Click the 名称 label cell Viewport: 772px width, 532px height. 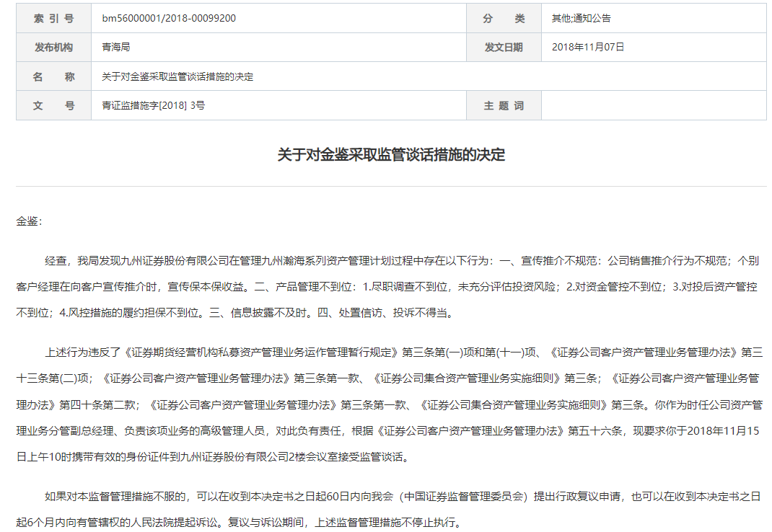click(53, 76)
